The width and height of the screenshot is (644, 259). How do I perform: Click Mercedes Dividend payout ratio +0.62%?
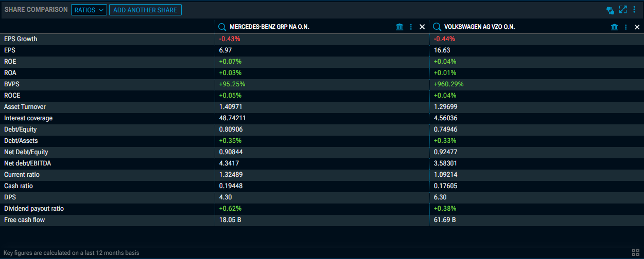(230, 209)
